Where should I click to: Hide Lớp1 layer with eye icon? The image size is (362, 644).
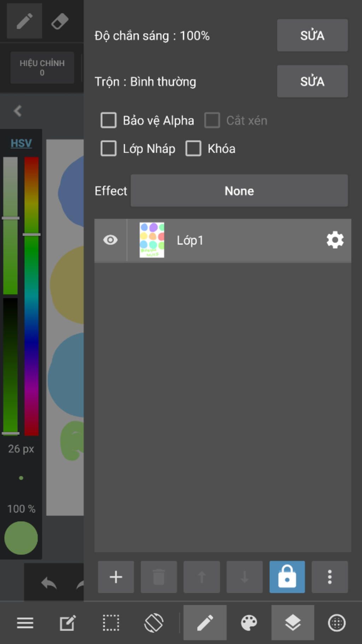pos(110,240)
